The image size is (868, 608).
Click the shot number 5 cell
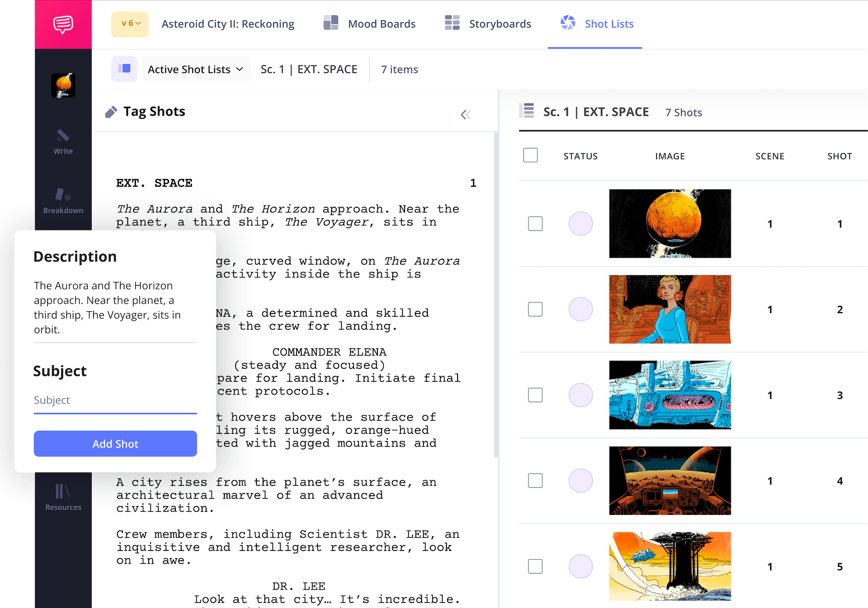tap(840, 567)
